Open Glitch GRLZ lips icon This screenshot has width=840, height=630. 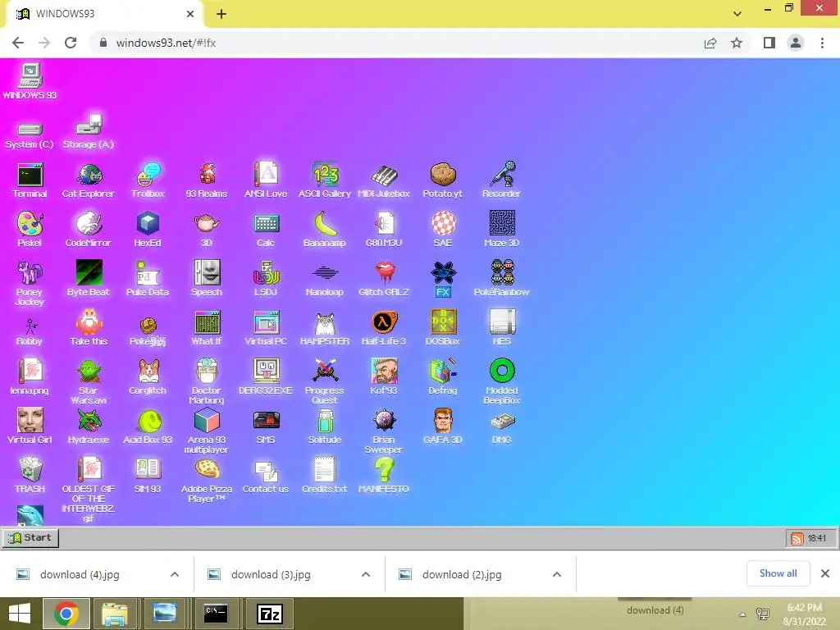pos(384,279)
